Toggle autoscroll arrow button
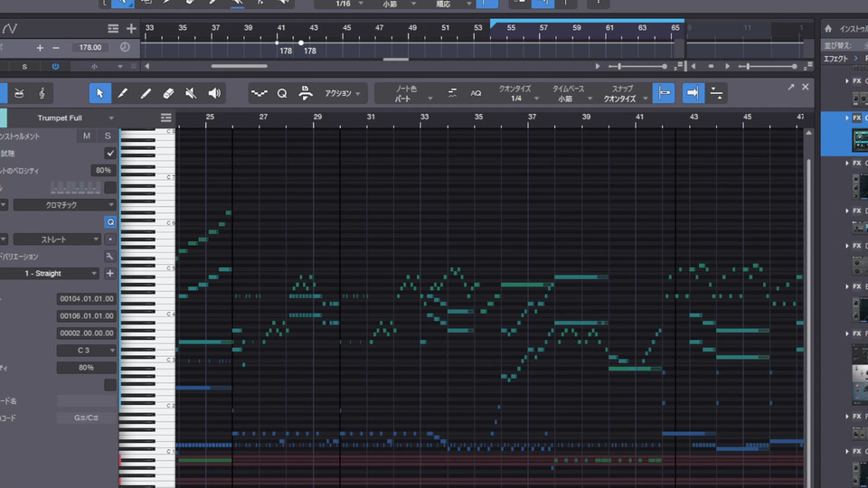 click(693, 93)
